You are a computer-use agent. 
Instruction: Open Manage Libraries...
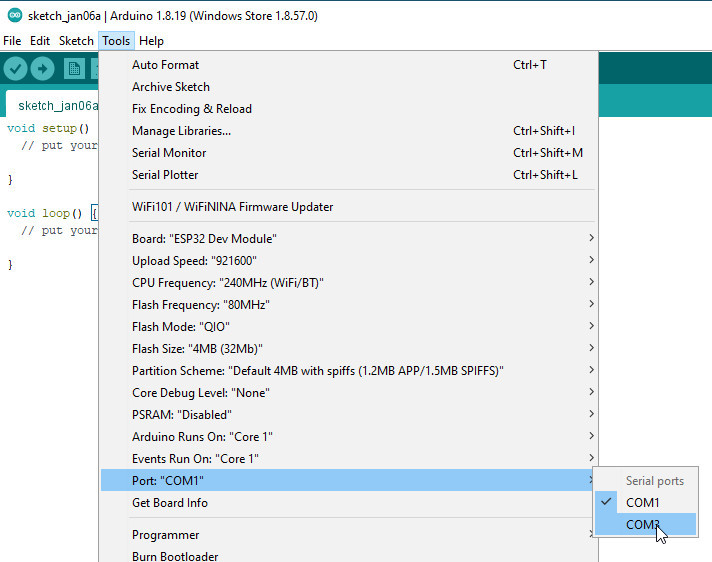click(348, 131)
